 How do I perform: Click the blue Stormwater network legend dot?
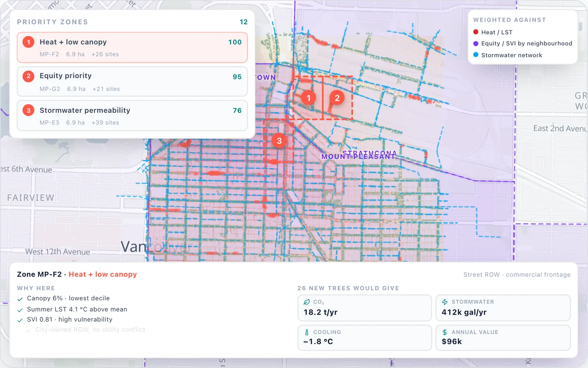476,55
